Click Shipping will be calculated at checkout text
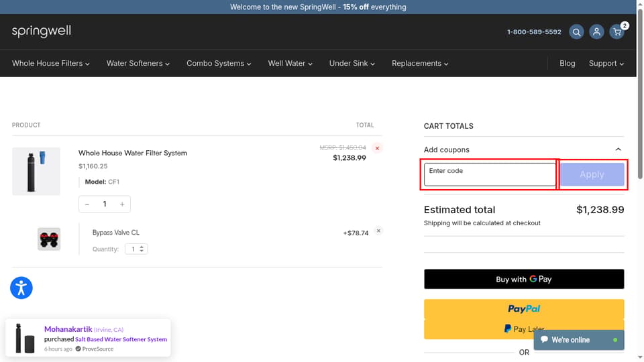The image size is (644, 362). pos(482,223)
